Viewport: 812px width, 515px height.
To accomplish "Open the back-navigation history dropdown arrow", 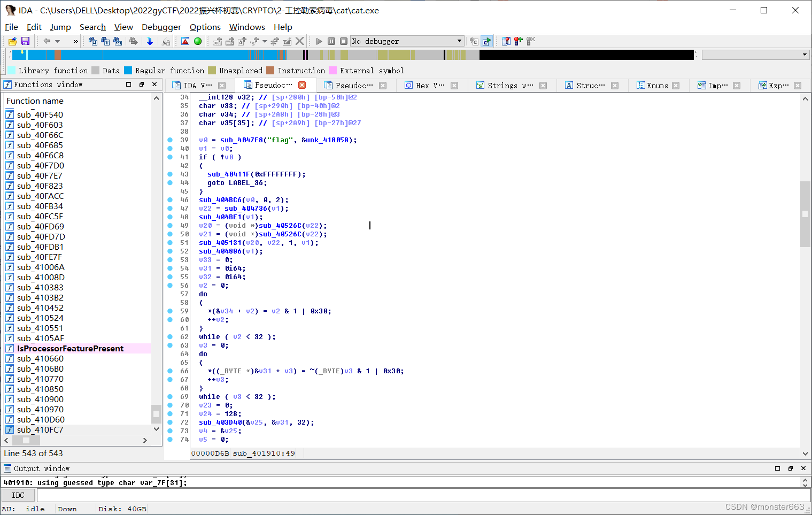I will tap(58, 41).
